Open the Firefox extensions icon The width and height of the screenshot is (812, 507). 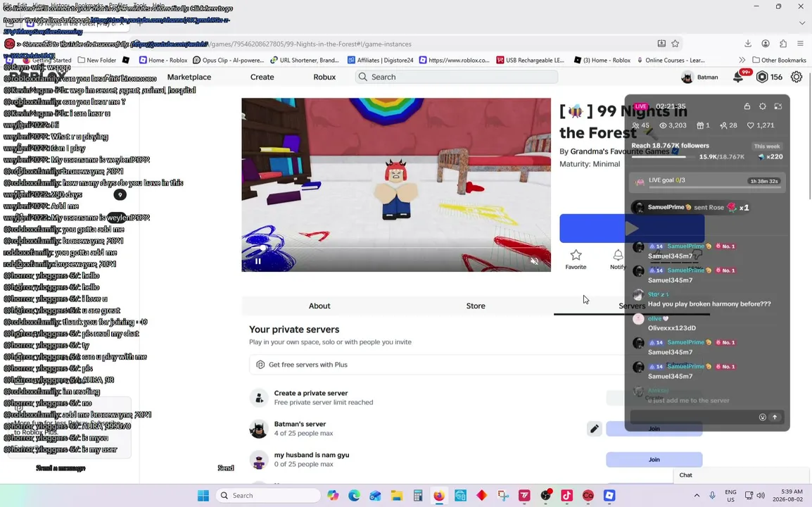783,44
